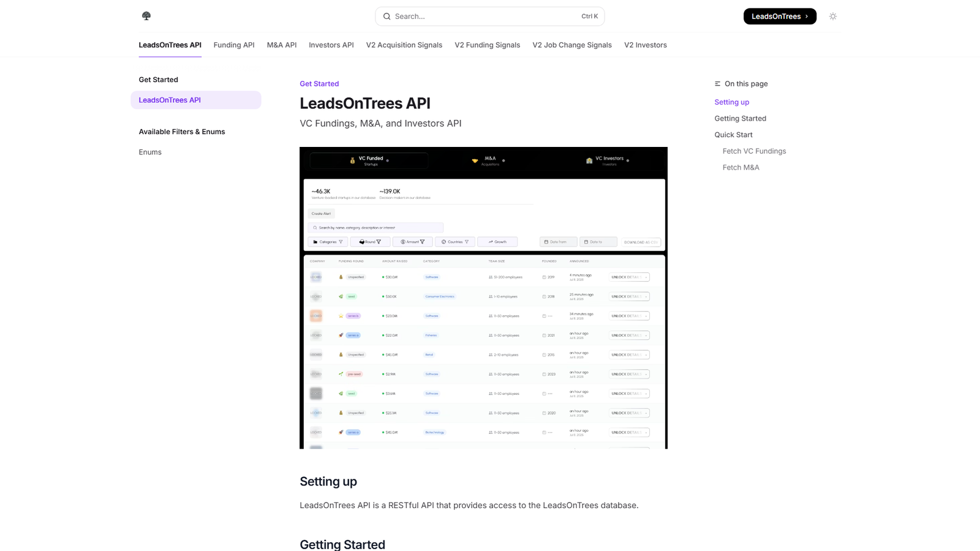Open the V2 Job Change Signals tab
Viewport: 980px width, 551px height.
coord(571,45)
